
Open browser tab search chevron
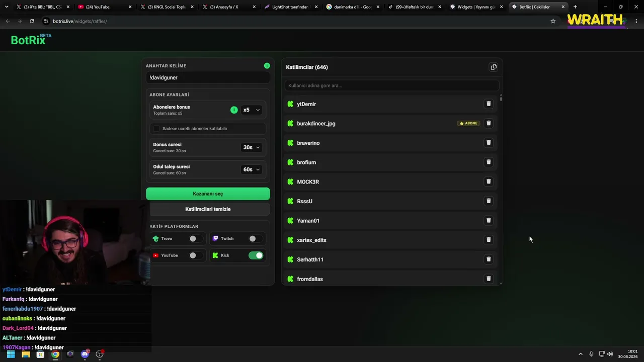7,7
